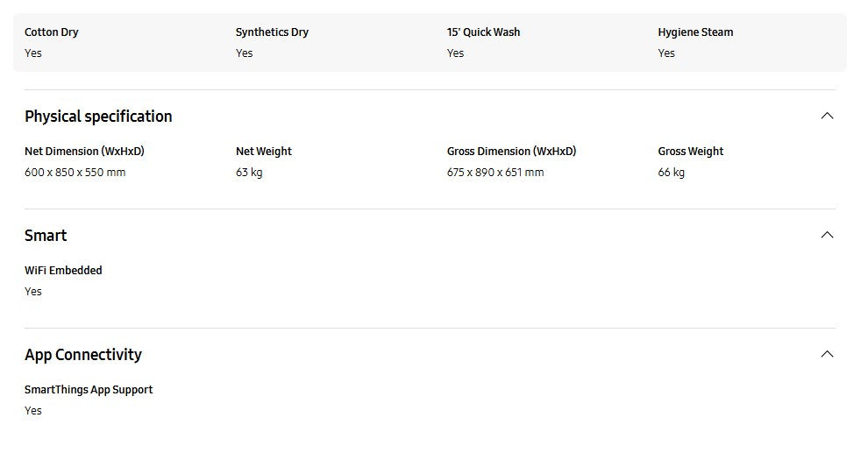Select the 63 kg net weight value
The image size is (868, 460).
pos(249,173)
